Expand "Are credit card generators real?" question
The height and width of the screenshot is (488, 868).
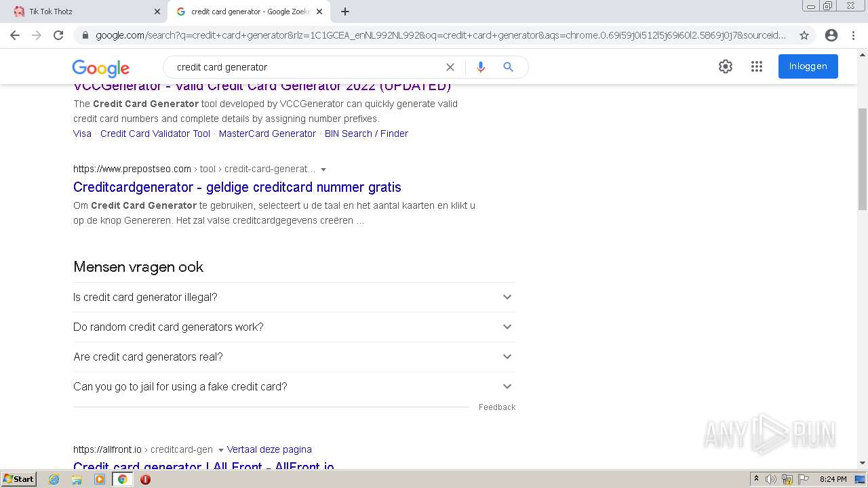294,357
